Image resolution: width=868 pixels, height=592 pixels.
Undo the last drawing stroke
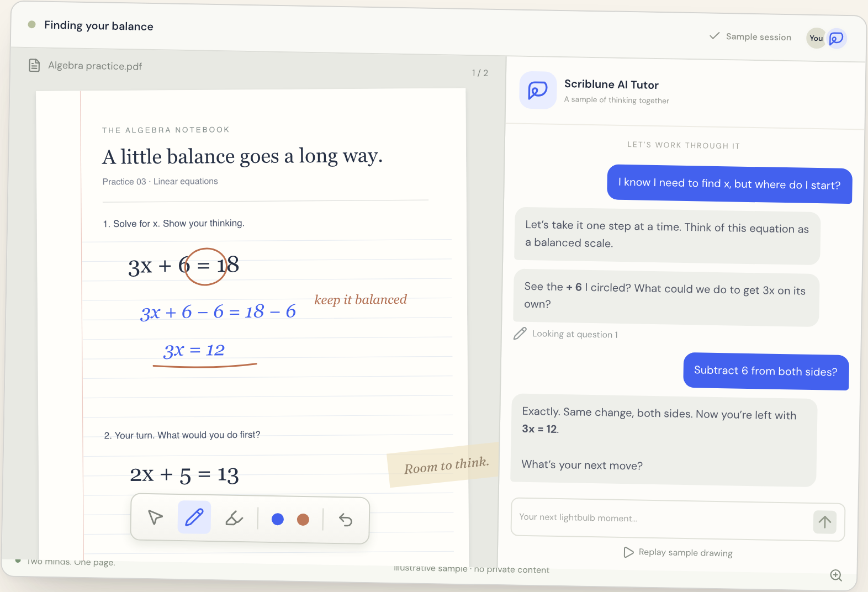tap(346, 520)
